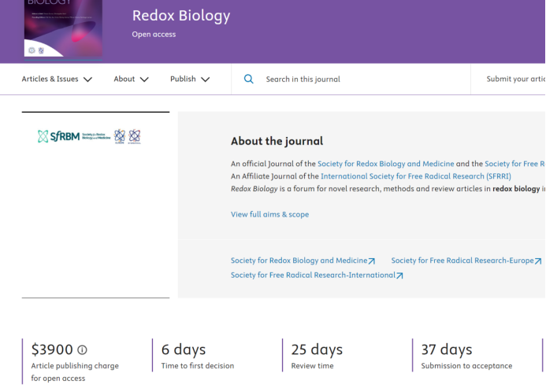The image size is (546, 392).
Task: Open the Redox Biology cover thumbnail
Action: [63, 28]
